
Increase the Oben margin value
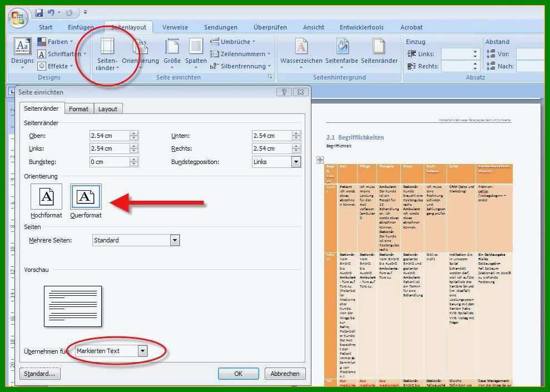pos(133,133)
